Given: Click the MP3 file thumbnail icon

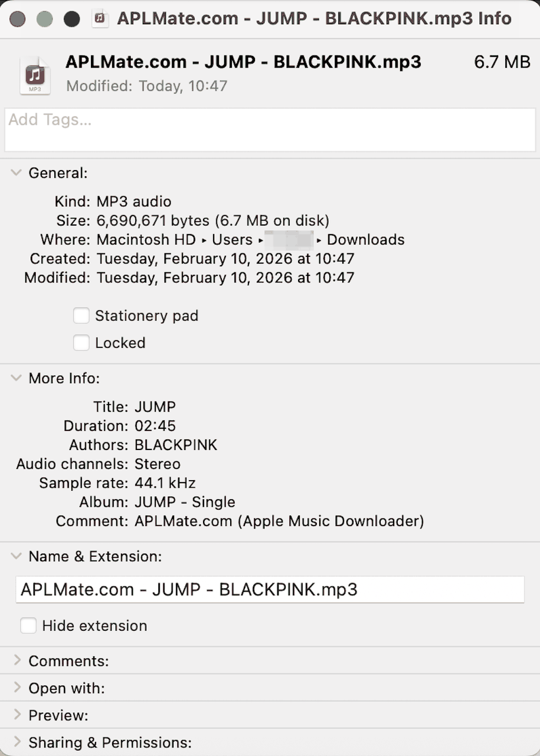Looking at the screenshot, I should click(35, 74).
